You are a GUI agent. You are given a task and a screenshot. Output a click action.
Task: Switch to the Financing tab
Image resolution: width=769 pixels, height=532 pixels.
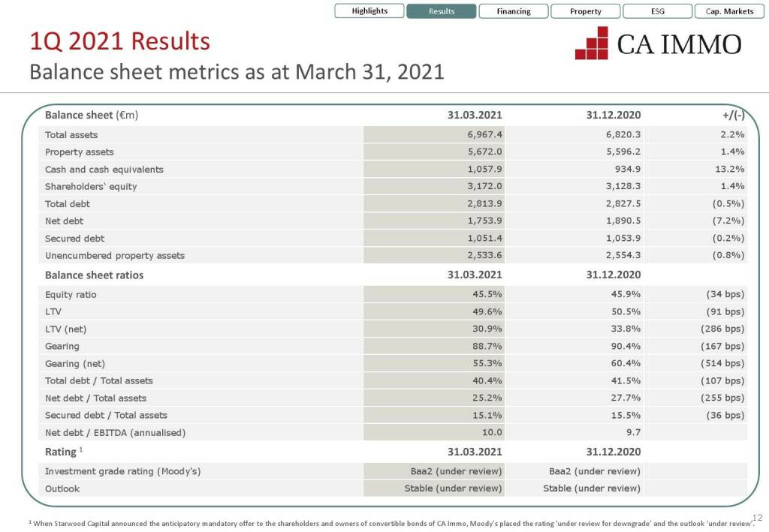click(514, 11)
